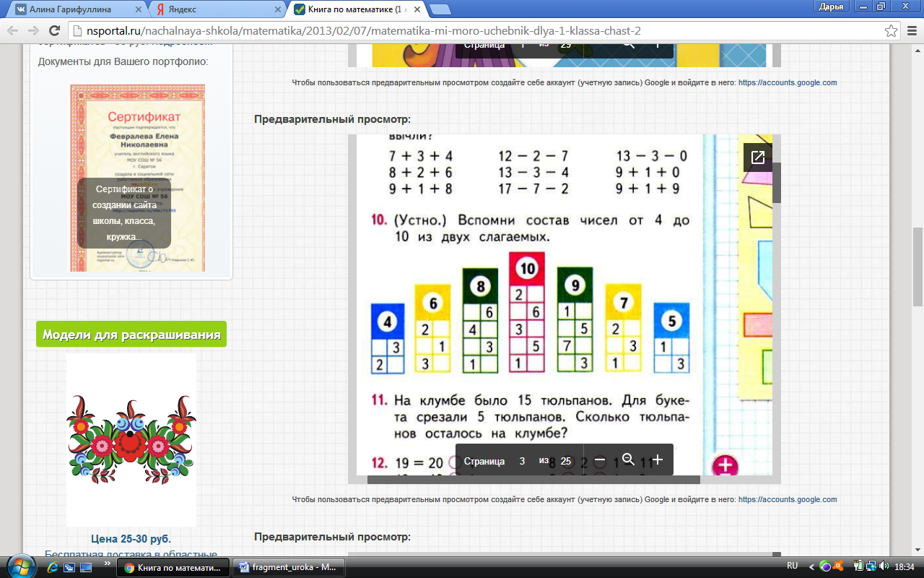This screenshot has height=578, width=924.
Task: Click the expression 7 + 3 + 4
Action: 420,156
